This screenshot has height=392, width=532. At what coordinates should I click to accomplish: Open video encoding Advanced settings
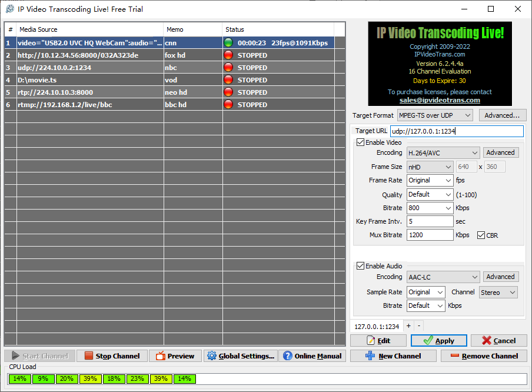click(500, 152)
